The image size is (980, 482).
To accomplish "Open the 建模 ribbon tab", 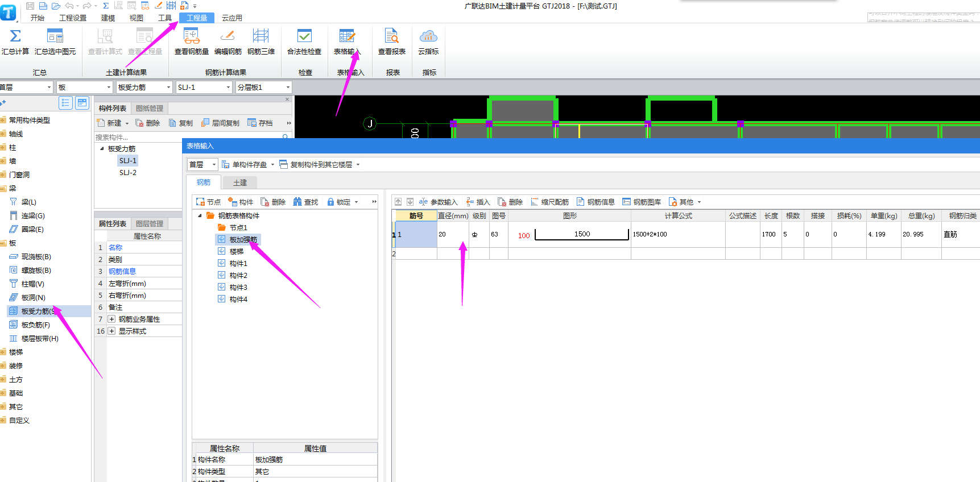I will pos(108,18).
